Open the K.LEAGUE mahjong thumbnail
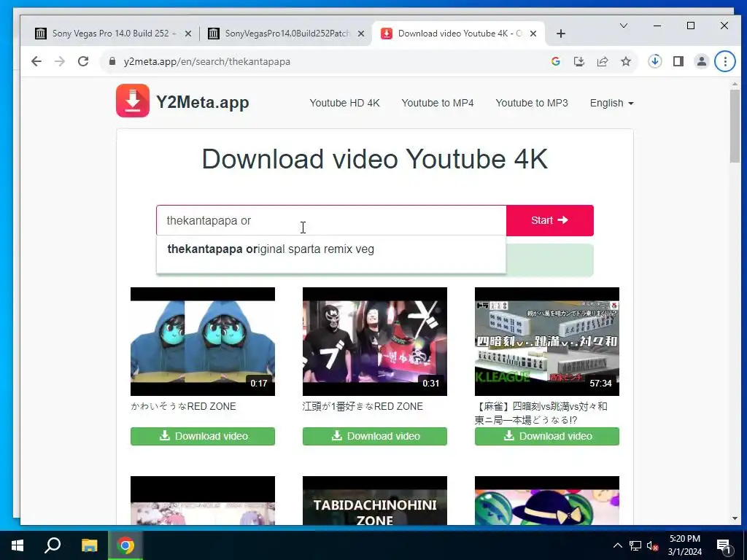Image resolution: width=747 pixels, height=560 pixels. click(x=547, y=341)
